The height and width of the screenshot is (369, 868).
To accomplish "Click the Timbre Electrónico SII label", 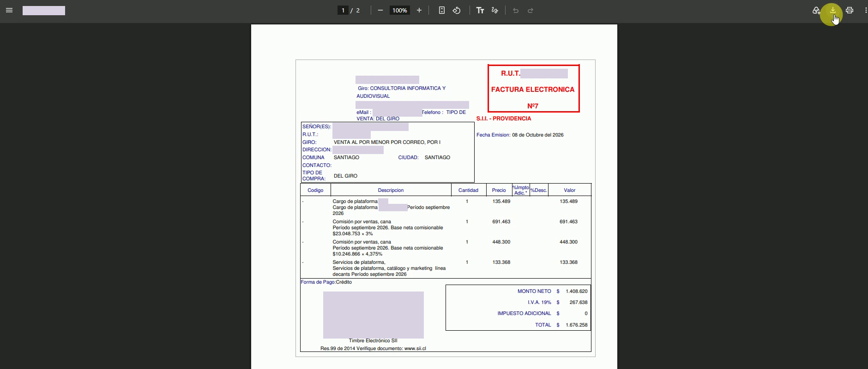I will [x=373, y=341].
